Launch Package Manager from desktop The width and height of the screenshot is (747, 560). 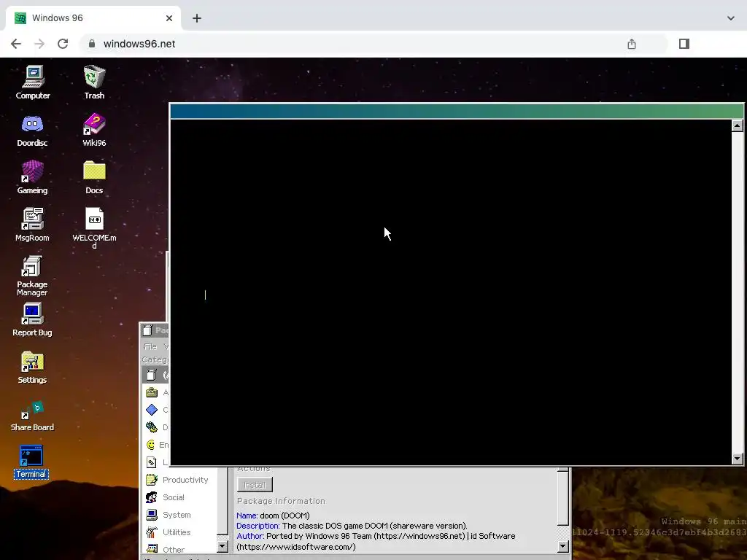point(32,276)
